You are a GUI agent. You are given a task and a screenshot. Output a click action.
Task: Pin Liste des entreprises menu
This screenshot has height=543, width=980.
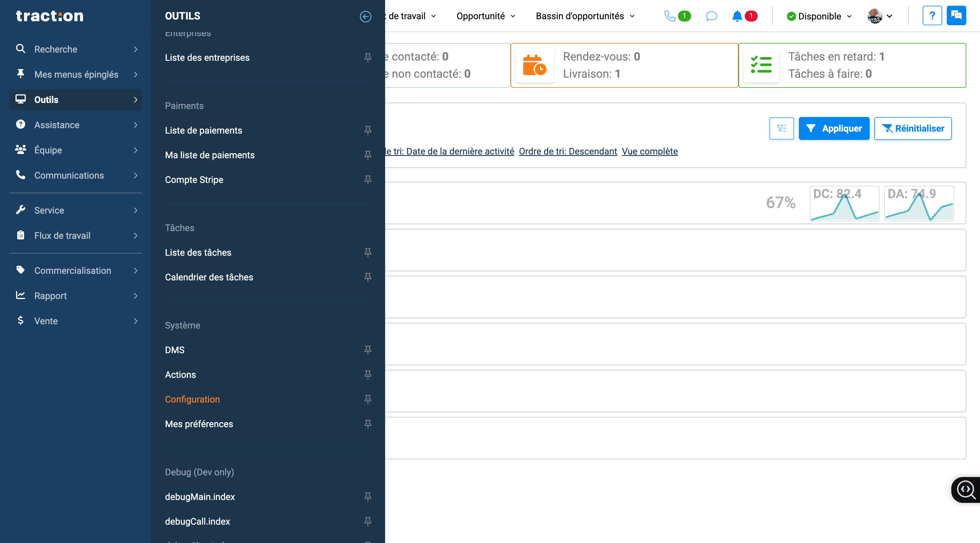(367, 57)
